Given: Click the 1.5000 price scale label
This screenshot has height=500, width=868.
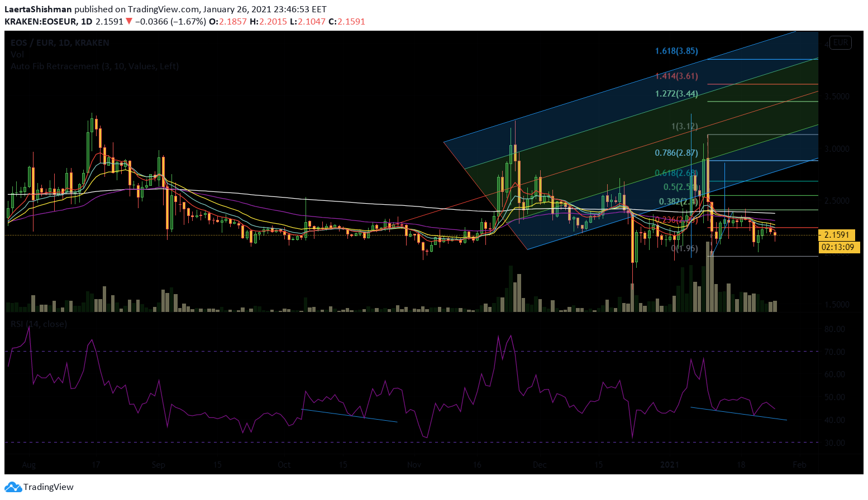Looking at the screenshot, I should tap(837, 305).
